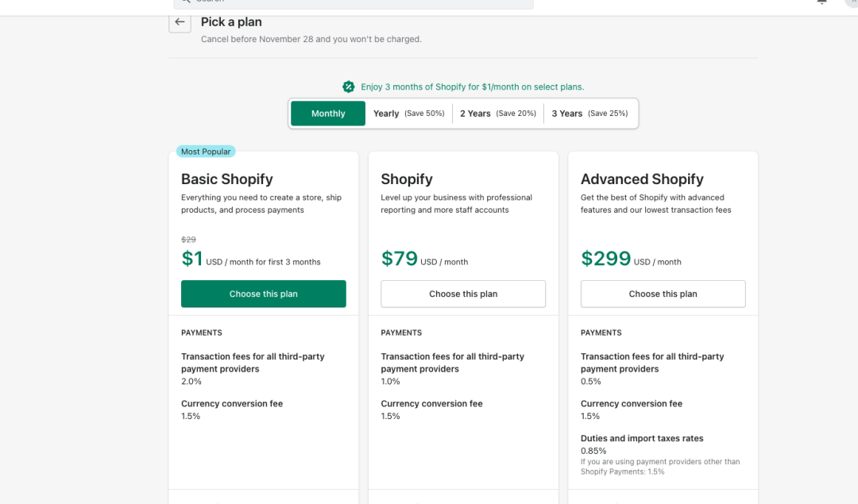
Task: Click the search field at the top
Action: (x=354, y=3)
